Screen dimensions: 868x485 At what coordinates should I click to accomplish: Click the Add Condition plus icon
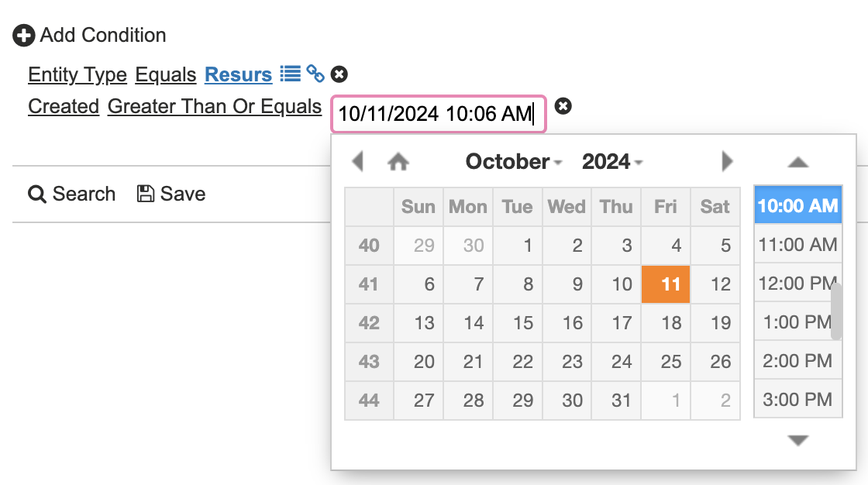point(24,36)
